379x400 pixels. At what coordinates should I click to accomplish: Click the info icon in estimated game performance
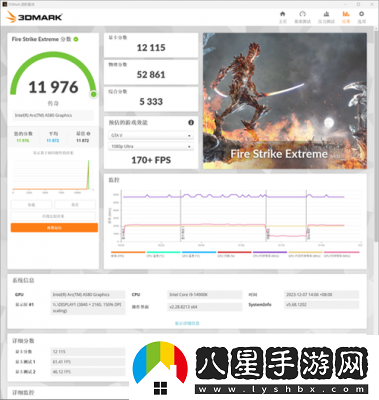[x=191, y=122]
